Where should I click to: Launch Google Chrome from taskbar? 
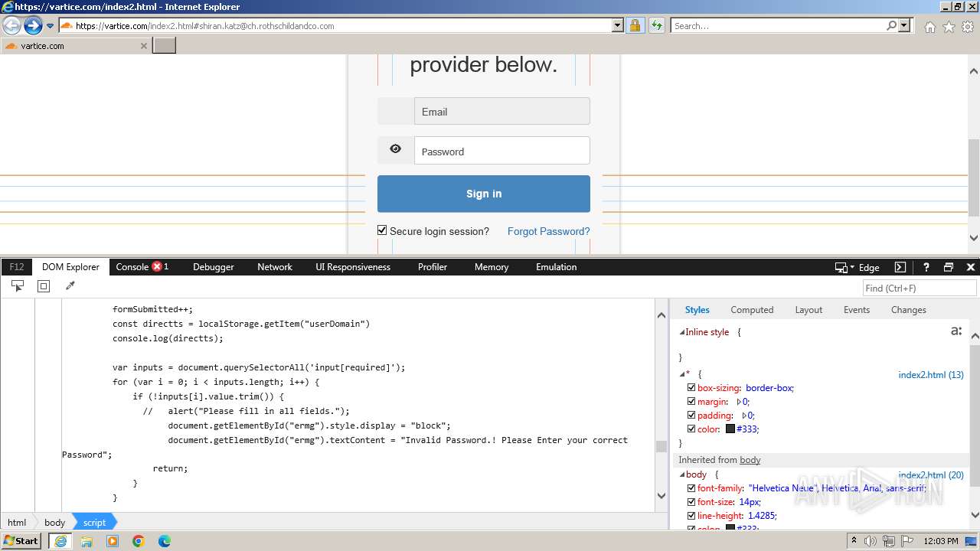pos(139,541)
